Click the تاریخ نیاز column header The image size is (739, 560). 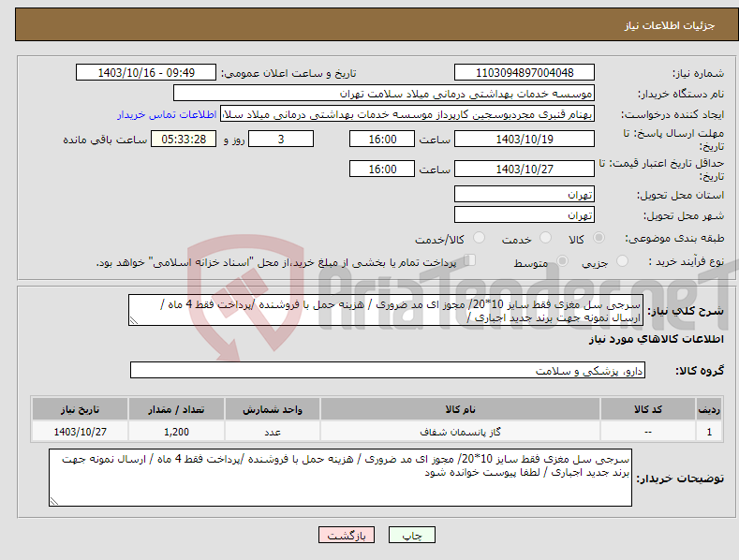[x=81, y=409]
